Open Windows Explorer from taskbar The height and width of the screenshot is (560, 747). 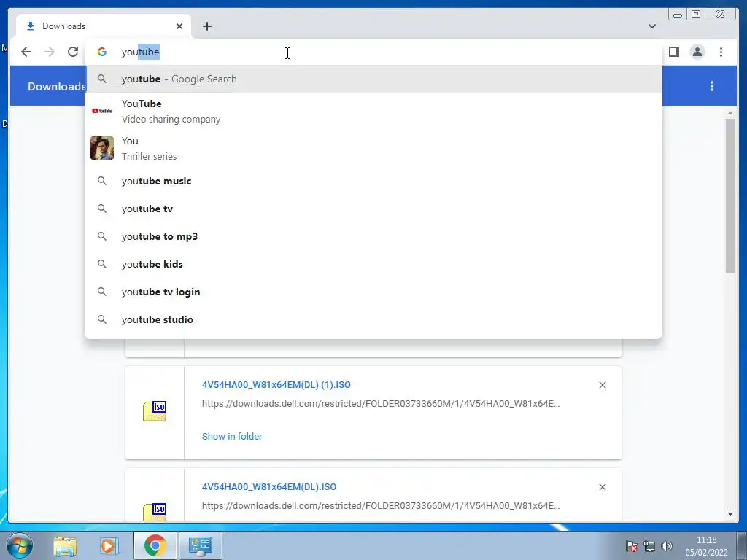[x=65, y=545]
